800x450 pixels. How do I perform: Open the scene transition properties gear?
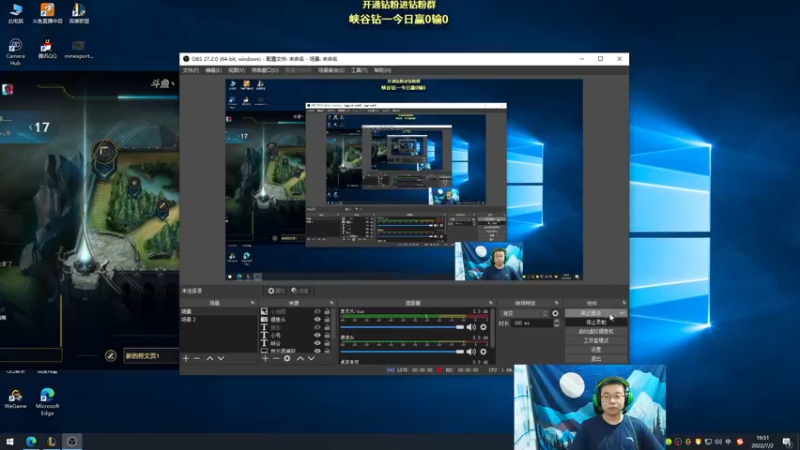pyautogui.click(x=555, y=313)
